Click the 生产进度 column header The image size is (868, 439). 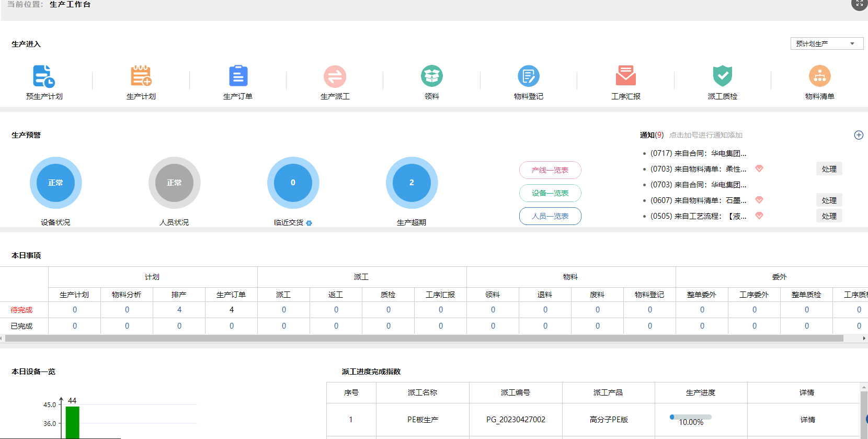point(701,392)
